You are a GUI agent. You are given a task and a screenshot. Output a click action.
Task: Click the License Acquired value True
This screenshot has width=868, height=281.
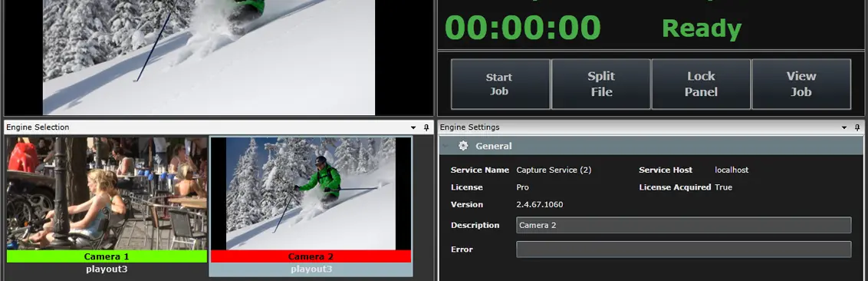pyautogui.click(x=724, y=187)
